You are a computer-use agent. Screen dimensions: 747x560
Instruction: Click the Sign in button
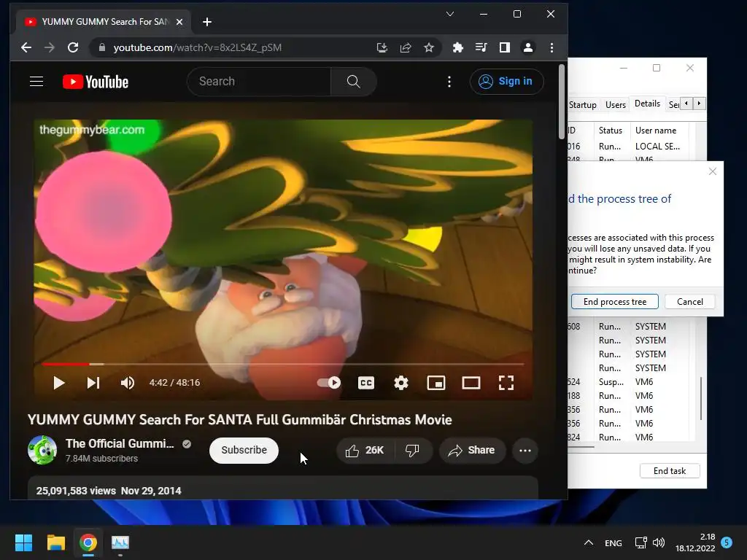tap(506, 82)
